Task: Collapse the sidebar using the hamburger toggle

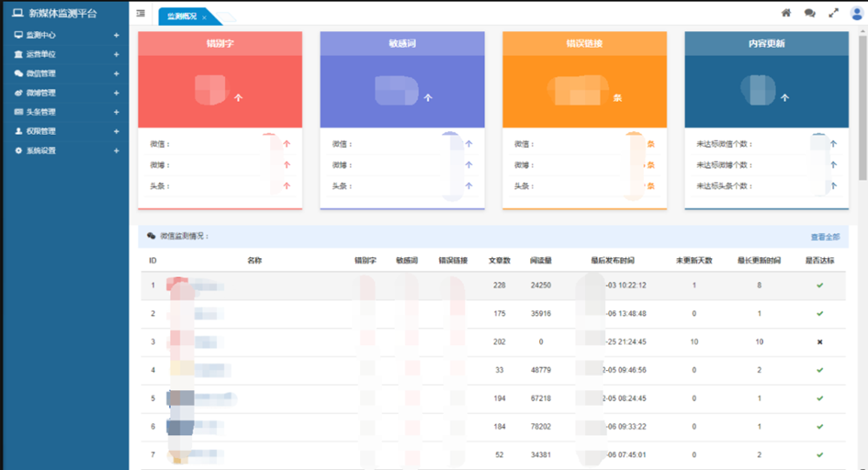Action: [141, 13]
